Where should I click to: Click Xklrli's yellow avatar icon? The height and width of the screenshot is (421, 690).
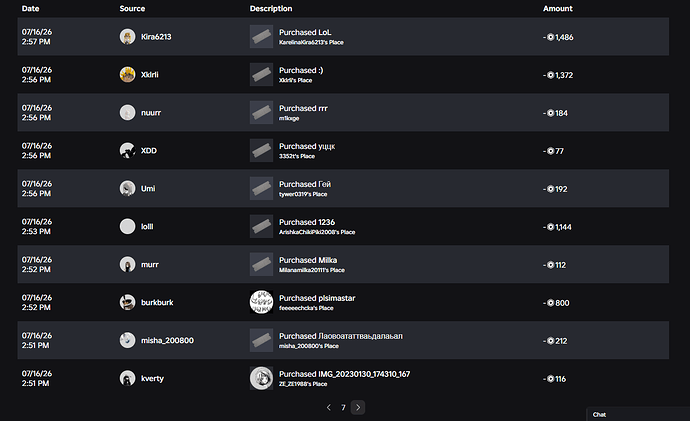point(127,74)
